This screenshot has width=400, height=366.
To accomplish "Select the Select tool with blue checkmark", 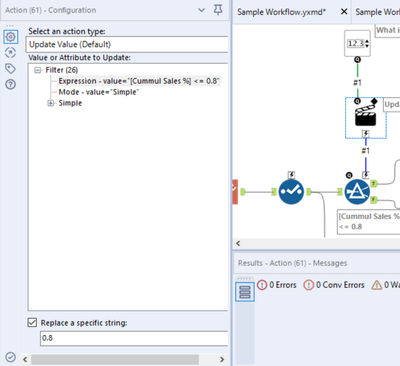I will tap(291, 192).
